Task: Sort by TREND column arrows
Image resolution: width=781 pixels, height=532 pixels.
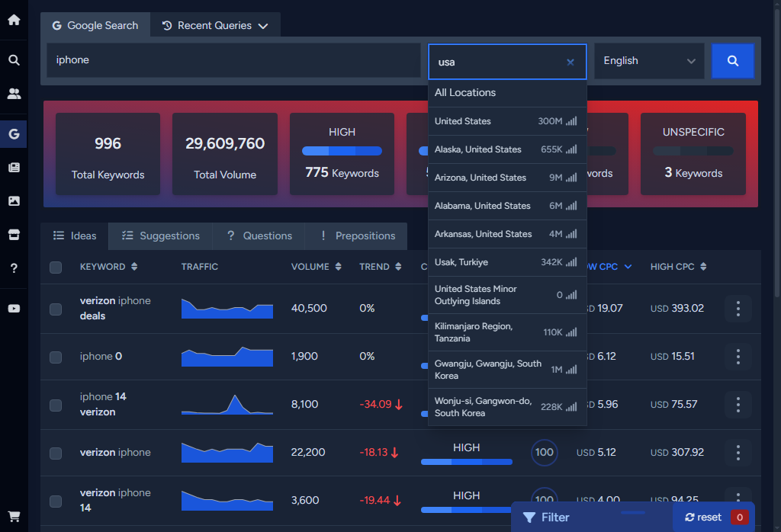Action: [x=398, y=267]
